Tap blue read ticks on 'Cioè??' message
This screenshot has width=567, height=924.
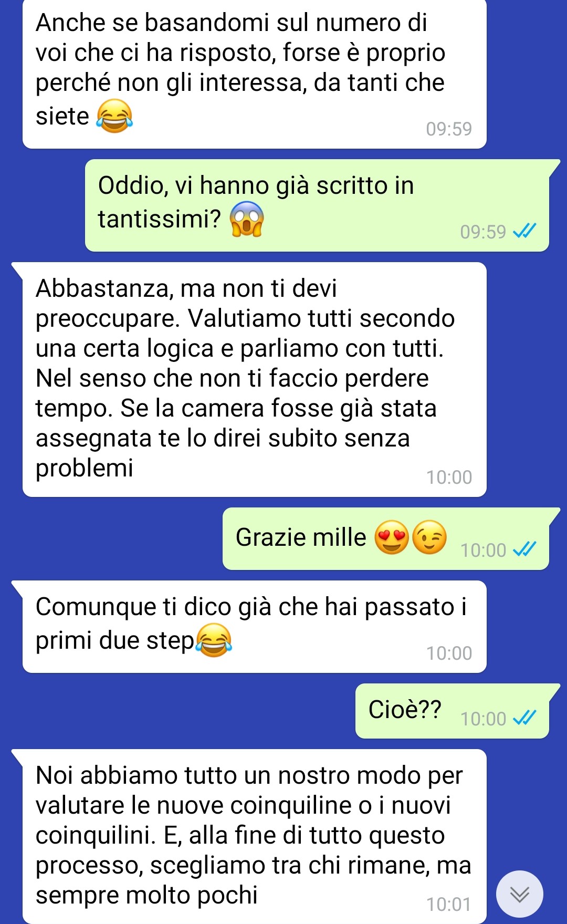point(524,718)
